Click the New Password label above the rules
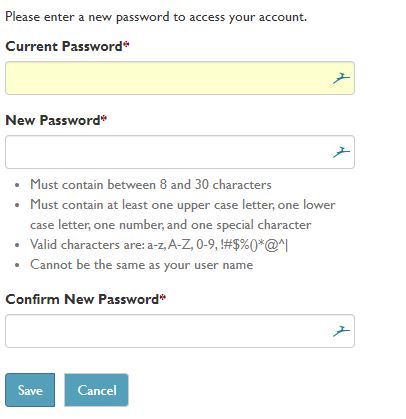Screen dimensions: 406x419 coord(53,120)
